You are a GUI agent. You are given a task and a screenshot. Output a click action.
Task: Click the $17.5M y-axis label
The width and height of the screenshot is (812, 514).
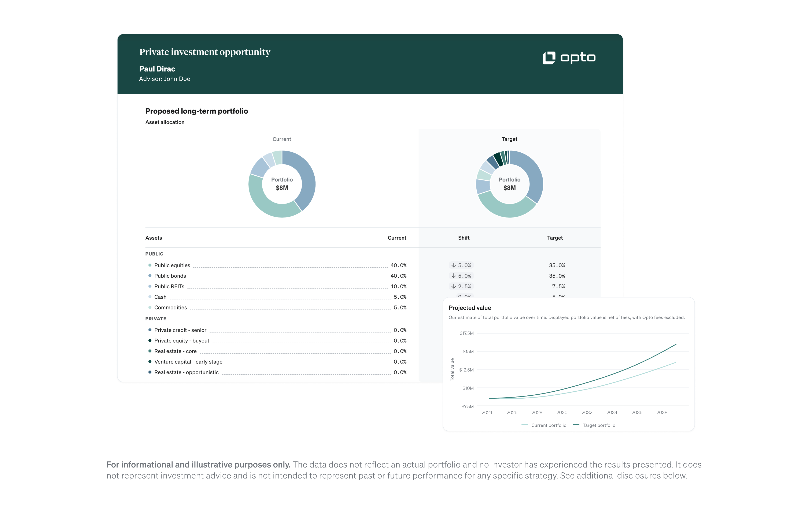[467, 333]
